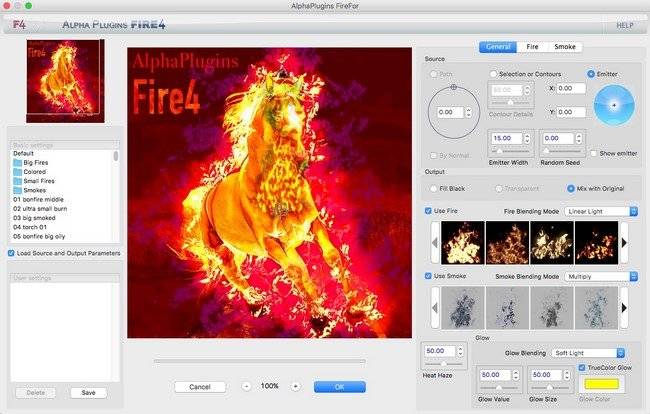The height and width of the screenshot is (414, 650).
Task: Click the Glow Value stepper arrows
Action: click(516, 375)
